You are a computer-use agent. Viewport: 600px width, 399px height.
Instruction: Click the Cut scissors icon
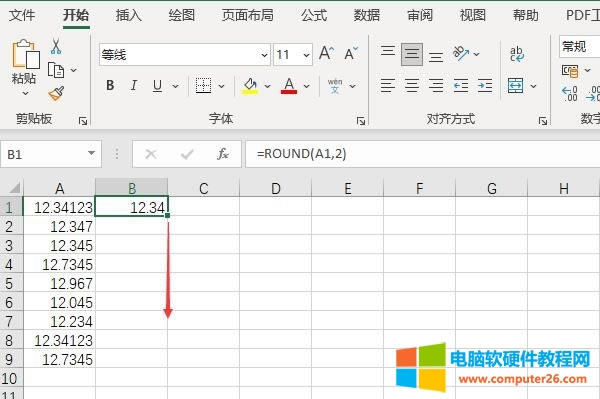click(56, 46)
